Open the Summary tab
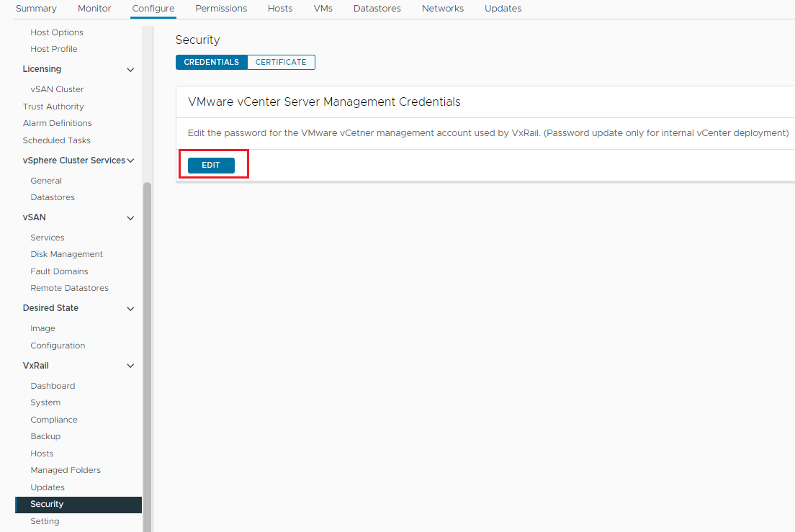Viewport: 795px width, 532px height. point(36,9)
